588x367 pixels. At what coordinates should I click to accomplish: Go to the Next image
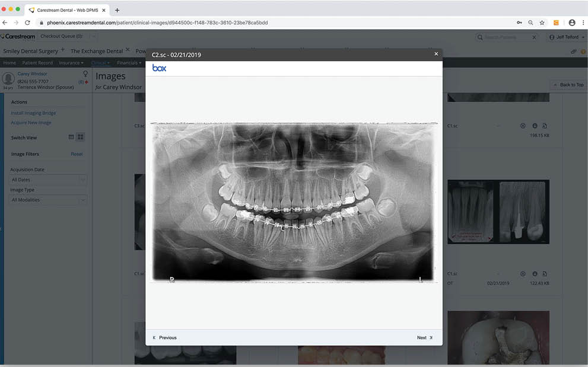tap(424, 337)
